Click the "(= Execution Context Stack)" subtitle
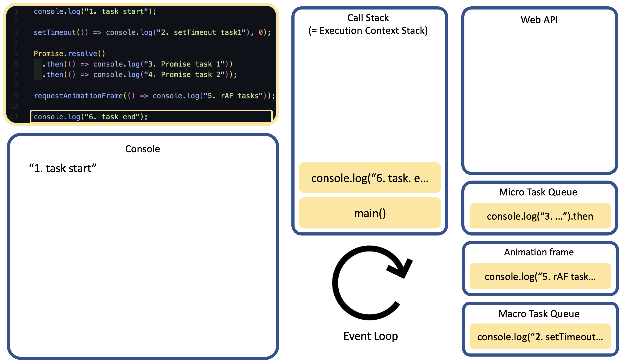The image size is (625, 364). pyautogui.click(x=368, y=31)
